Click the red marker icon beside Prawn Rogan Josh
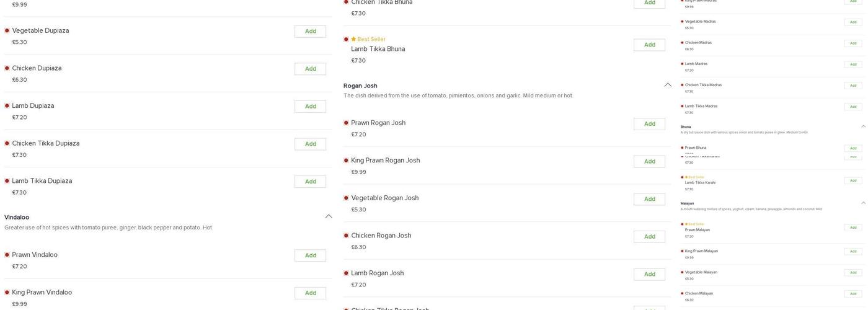 [x=346, y=123]
